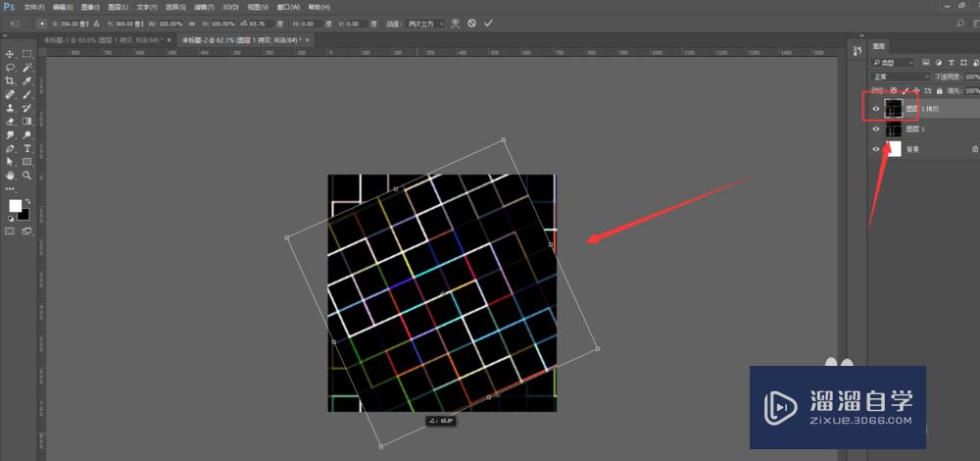Change screen mode from the toolbar
The image size is (980, 461).
tap(26, 230)
